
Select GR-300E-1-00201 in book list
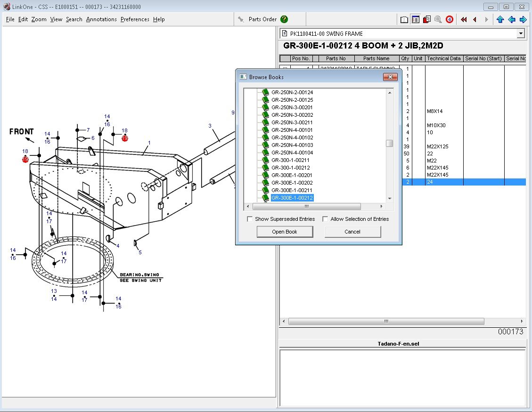click(x=292, y=175)
